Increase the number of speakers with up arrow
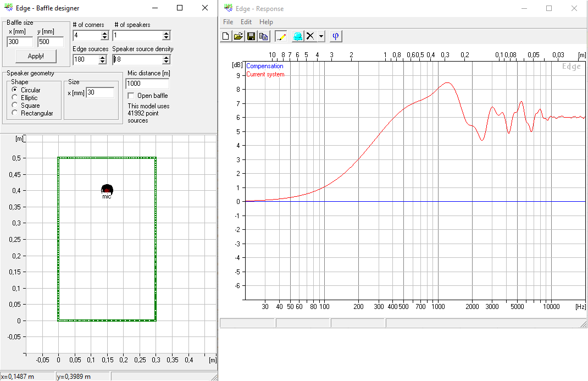The image size is (588, 381). click(166, 34)
